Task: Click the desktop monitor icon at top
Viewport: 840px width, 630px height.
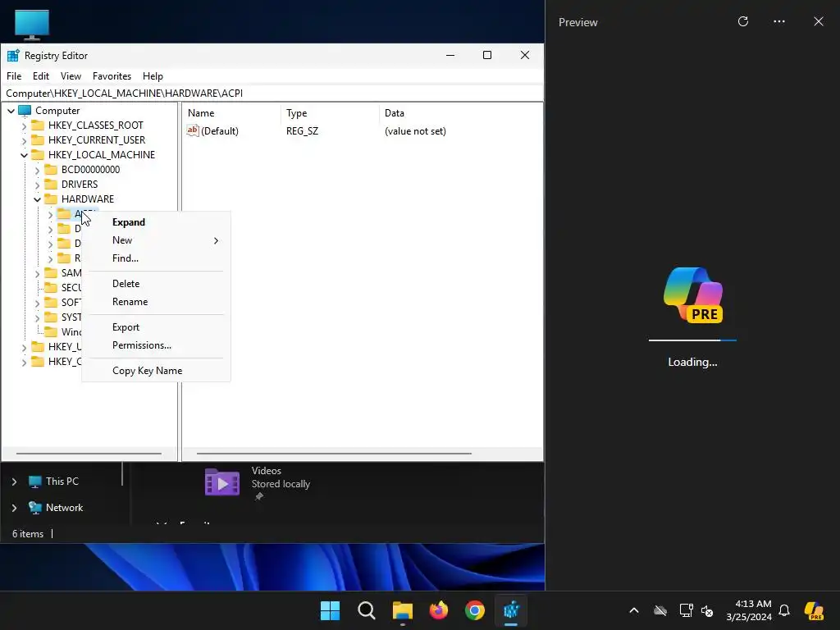Action: pos(32,25)
